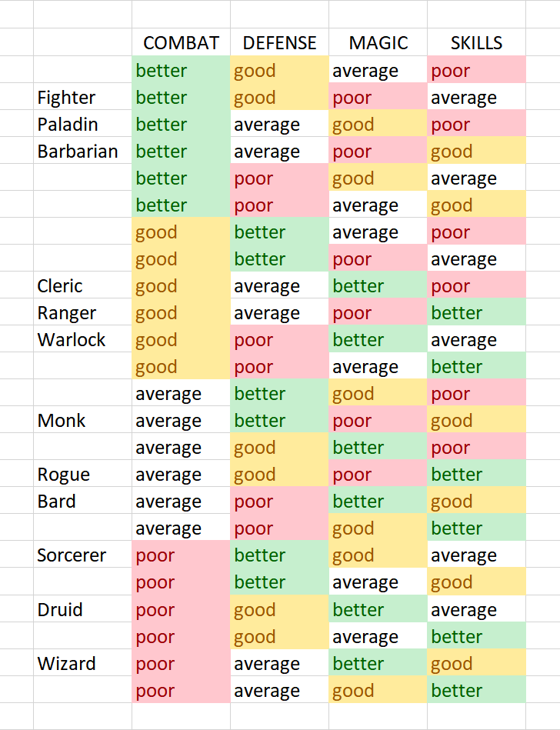
Task: Click the Paladin class name cell
Action: tap(82, 125)
